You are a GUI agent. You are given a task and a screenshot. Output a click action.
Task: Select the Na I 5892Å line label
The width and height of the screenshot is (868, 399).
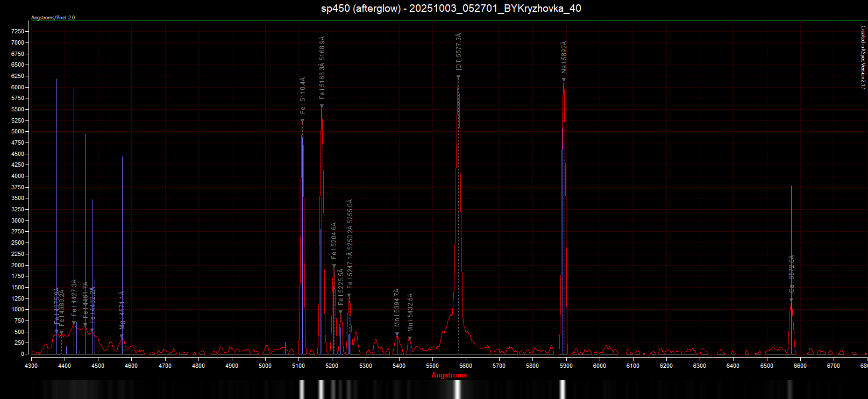tap(564, 57)
